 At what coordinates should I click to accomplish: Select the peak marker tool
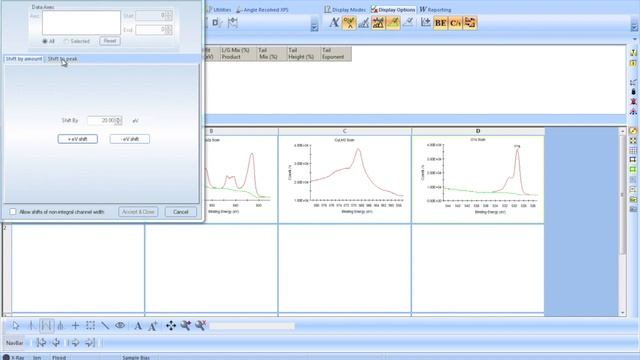[x=60, y=326]
